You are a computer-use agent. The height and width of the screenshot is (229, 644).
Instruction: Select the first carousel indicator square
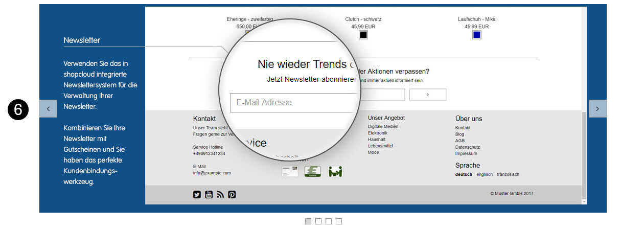tap(308, 221)
